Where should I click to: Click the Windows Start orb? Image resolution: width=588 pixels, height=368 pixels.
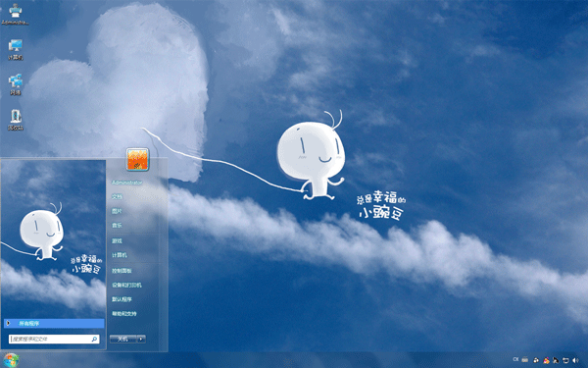(x=11, y=360)
